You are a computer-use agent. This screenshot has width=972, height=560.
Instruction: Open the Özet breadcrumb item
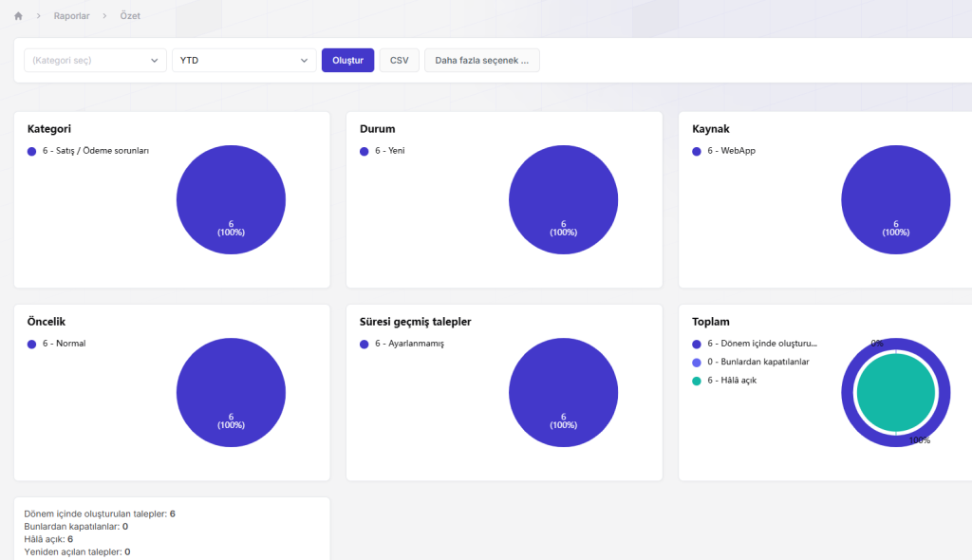coord(130,16)
